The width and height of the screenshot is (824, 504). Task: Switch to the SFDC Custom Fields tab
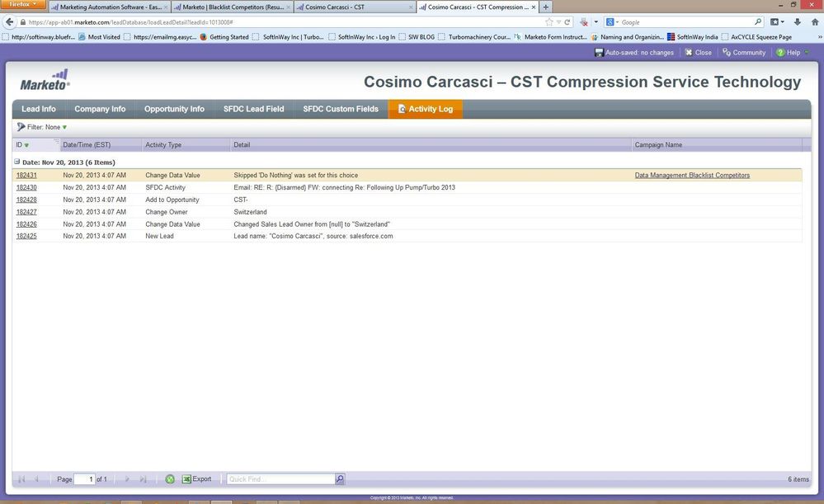pyautogui.click(x=341, y=109)
